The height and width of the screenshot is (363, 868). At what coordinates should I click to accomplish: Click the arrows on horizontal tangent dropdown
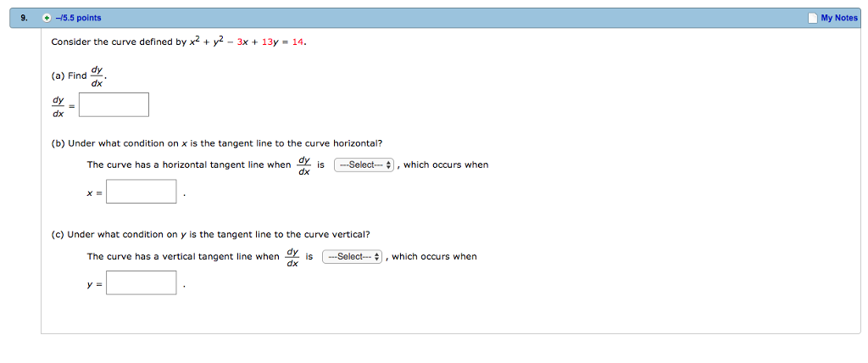[x=388, y=165]
